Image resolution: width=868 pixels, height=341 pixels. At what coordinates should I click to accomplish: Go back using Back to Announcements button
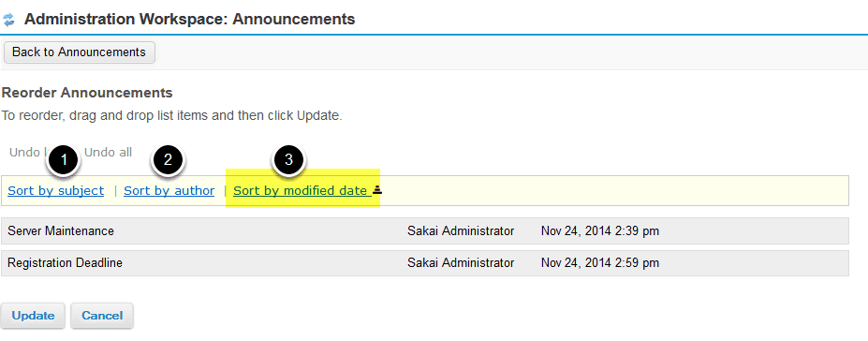[x=80, y=52]
